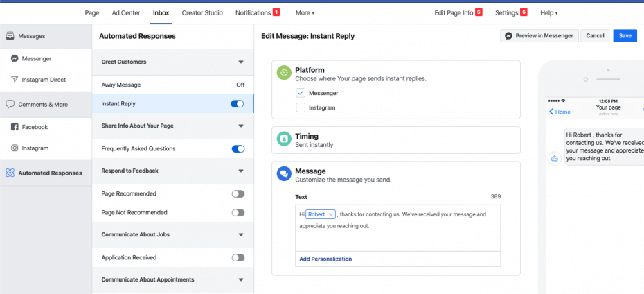Viewport: 644px width, 294px height.
Task: Click the Settings red badge count
Action: click(x=524, y=12)
